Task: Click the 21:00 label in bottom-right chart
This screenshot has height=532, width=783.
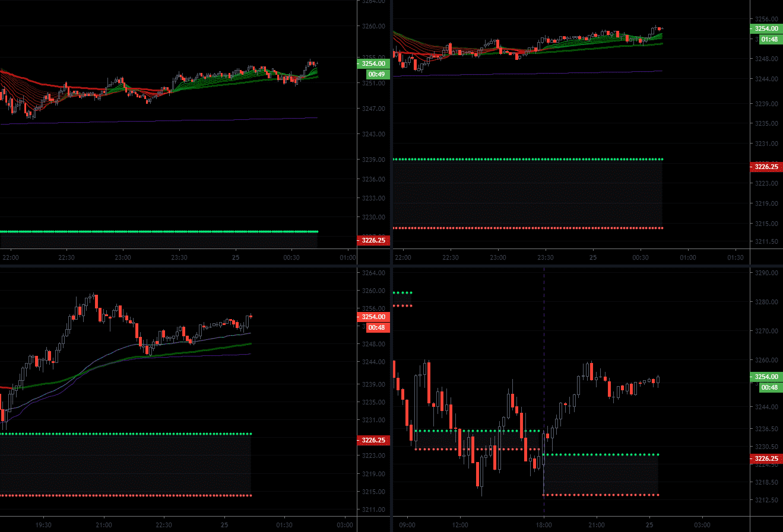Action: tap(597, 525)
